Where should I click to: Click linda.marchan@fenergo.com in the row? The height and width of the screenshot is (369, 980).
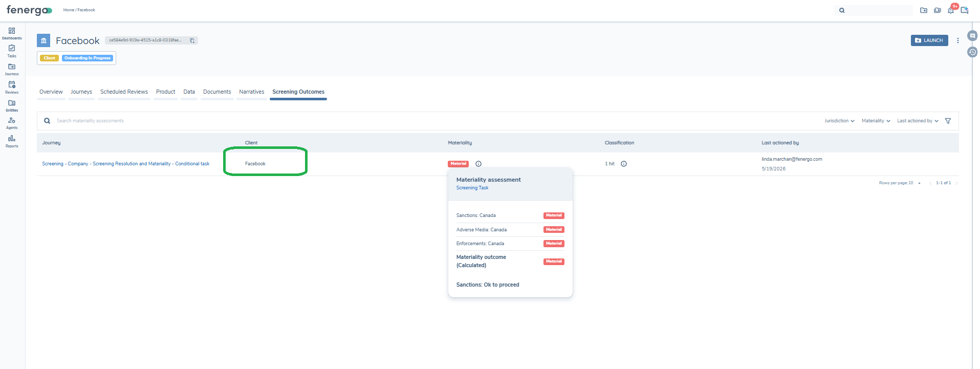click(792, 159)
